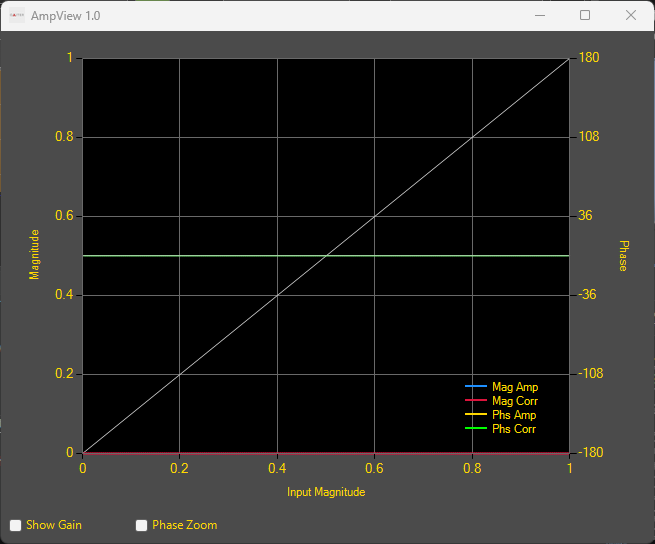Click the yellow Phs Amp legend line
The width and height of the screenshot is (655, 544).
pyautogui.click(x=476, y=414)
